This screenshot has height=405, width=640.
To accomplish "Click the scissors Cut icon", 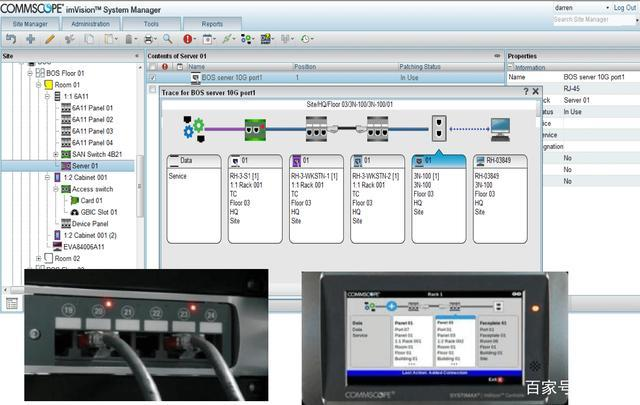I will (x=69, y=39).
